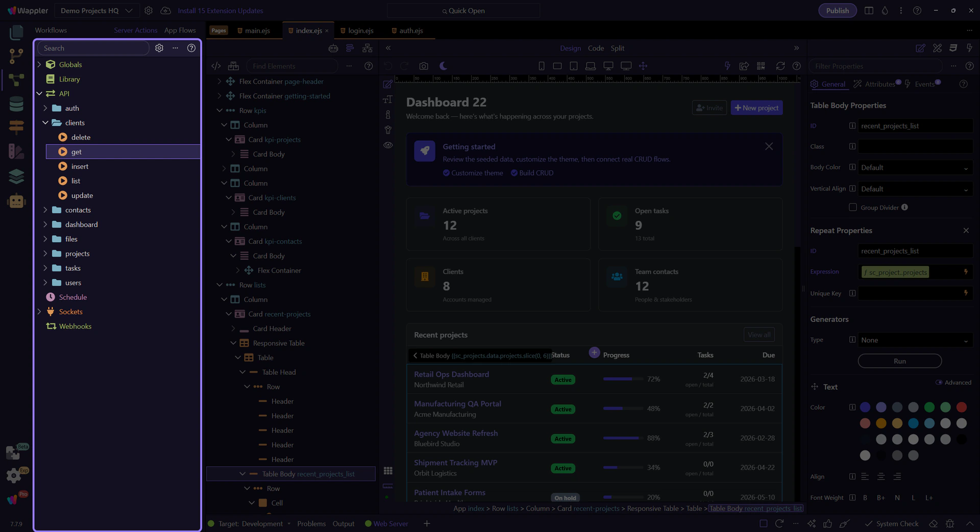Screen dimensions: 980x532
Task: Toggle dark mode moon icon
Action: tap(443, 66)
